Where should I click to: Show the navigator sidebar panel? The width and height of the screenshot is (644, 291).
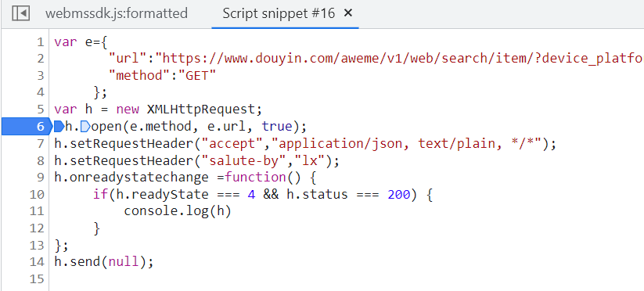[20, 14]
